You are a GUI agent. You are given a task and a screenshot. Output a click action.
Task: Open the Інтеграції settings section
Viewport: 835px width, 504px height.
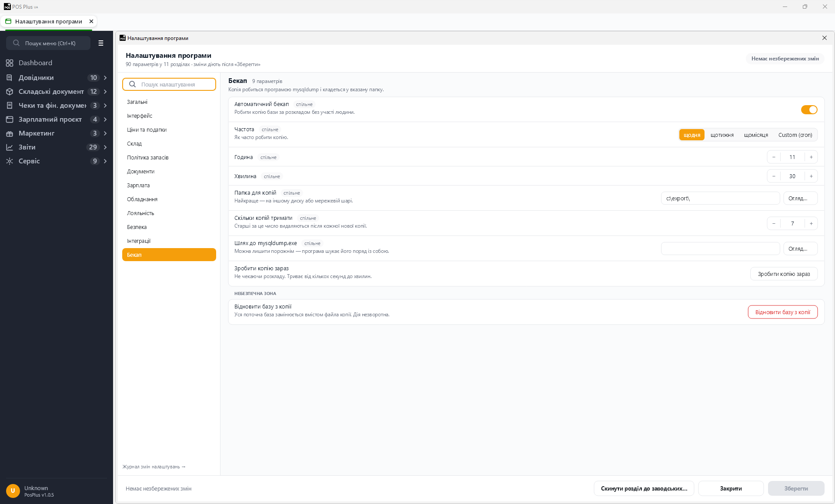pyautogui.click(x=169, y=241)
